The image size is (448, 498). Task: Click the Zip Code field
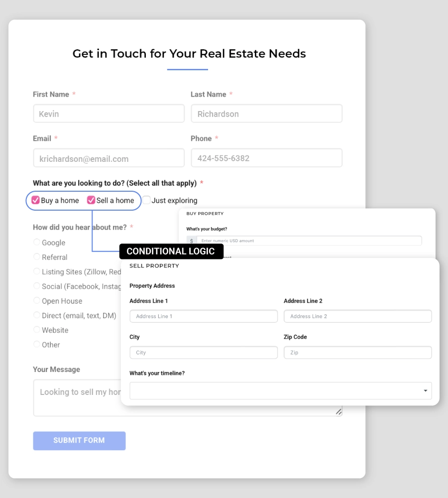tap(357, 353)
